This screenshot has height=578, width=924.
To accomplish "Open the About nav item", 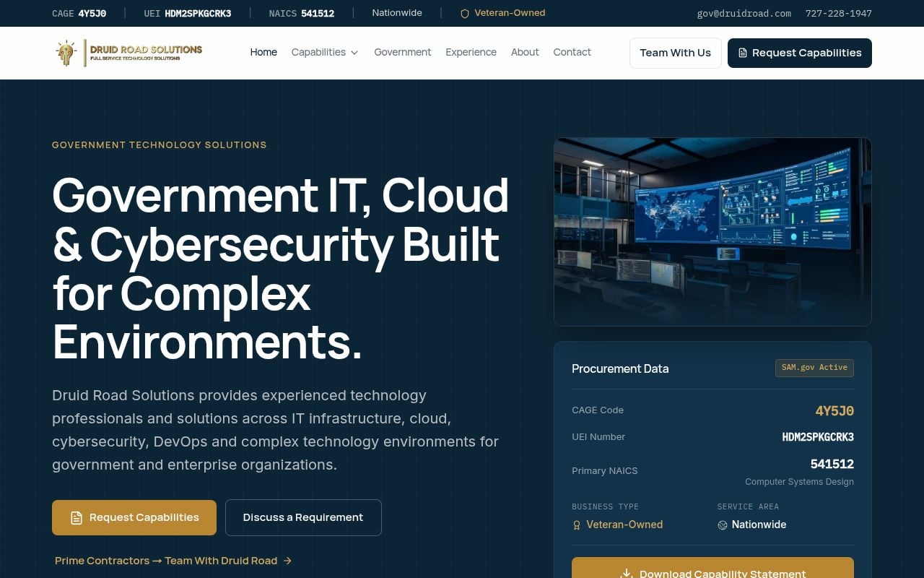I will [525, 52].
